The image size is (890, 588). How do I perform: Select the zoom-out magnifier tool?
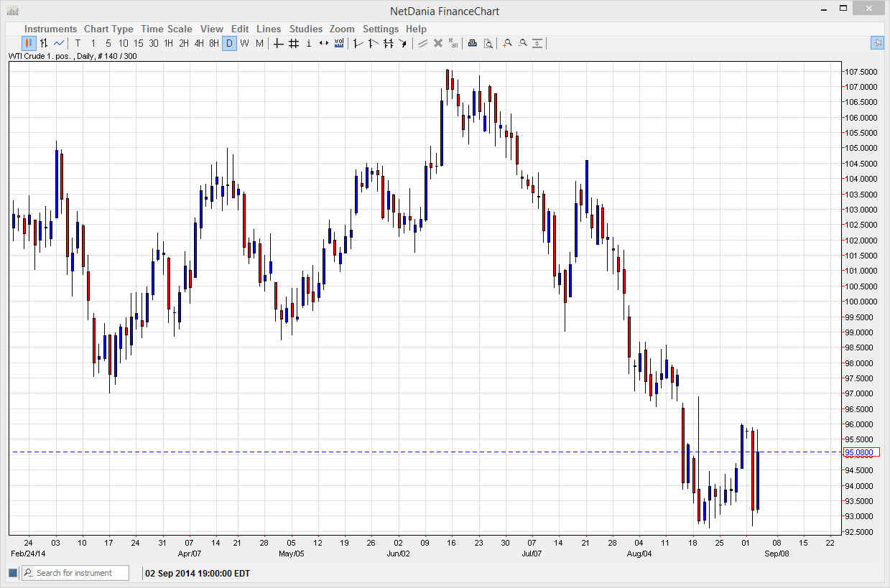[523, 43]
